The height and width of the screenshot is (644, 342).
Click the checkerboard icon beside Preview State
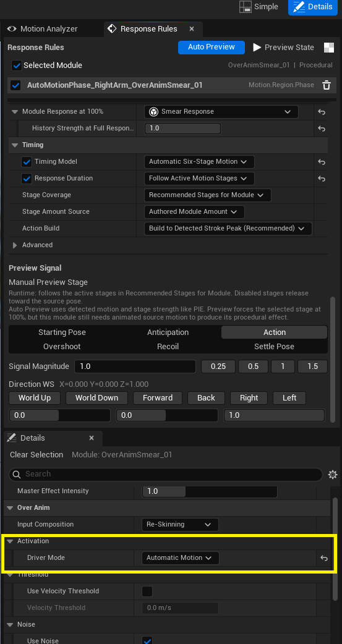(x=329, y=47)
